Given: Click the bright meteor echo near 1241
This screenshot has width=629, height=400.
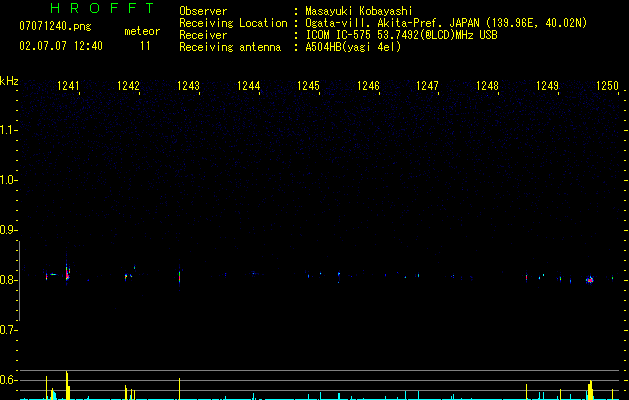Looking at the screenshot, I should click(x=67, y=274).
